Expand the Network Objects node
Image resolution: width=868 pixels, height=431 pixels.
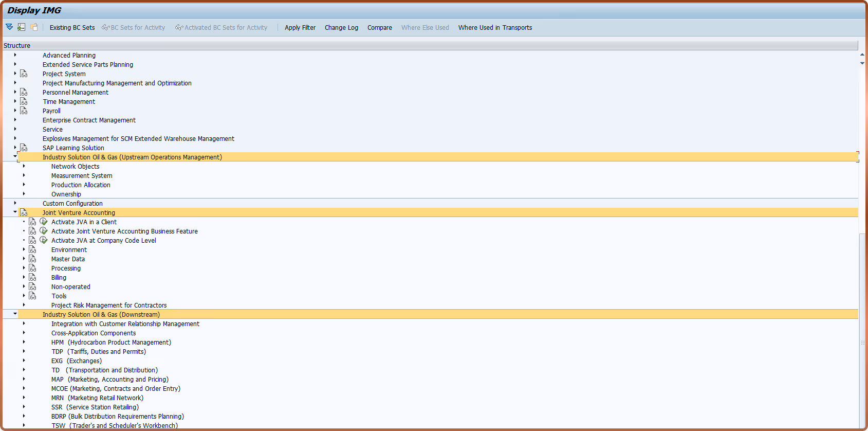click(x=24, y=166)
